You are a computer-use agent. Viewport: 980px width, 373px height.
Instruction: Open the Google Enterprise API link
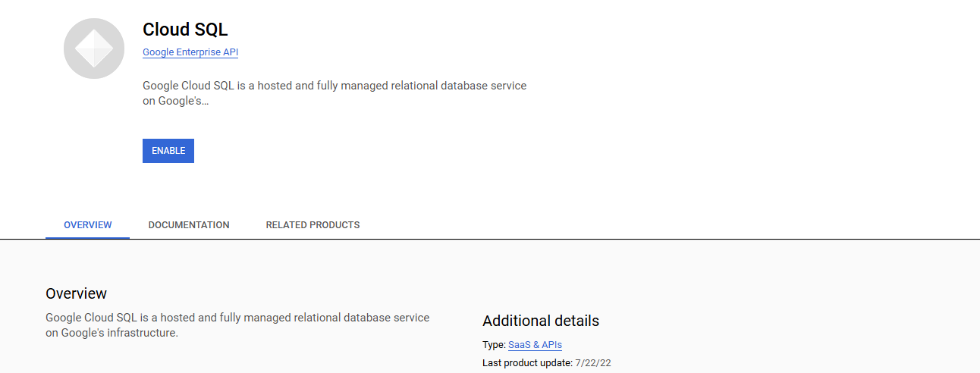[x=190, y=52]
